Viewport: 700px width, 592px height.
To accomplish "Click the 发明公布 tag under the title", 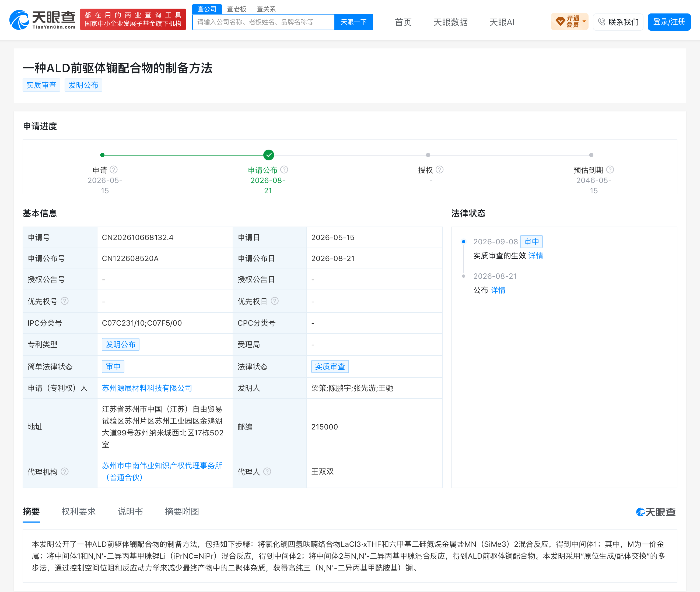I will [83, 85].
